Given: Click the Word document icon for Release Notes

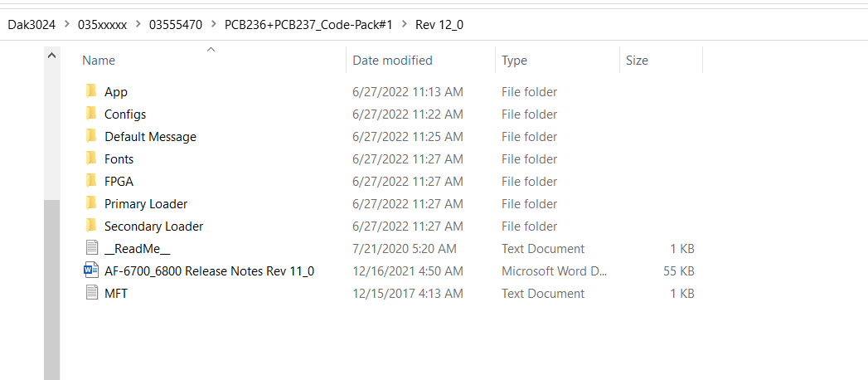Looking at the screenshot, I should pyautogui.click(x=91, y=270).
